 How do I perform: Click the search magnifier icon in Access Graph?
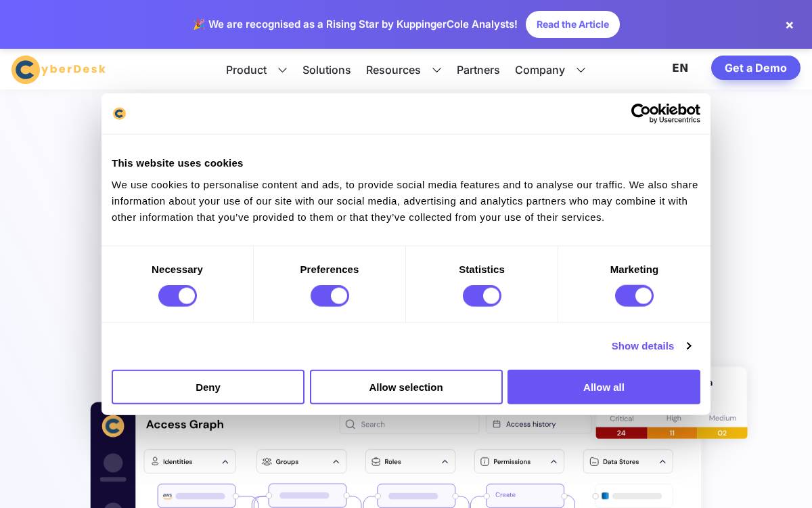pos(350,424)
